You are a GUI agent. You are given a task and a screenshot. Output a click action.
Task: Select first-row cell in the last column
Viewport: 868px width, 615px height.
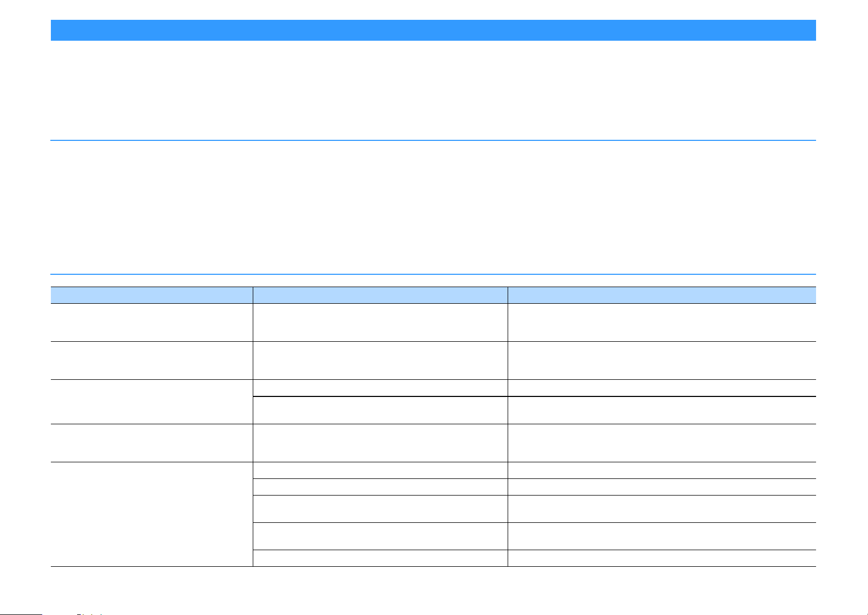[x=662, y=322]
